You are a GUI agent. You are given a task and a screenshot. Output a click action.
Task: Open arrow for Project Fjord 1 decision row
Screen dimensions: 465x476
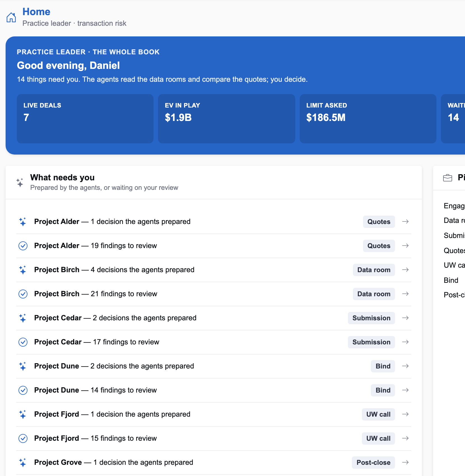click(x=405, y=414)
